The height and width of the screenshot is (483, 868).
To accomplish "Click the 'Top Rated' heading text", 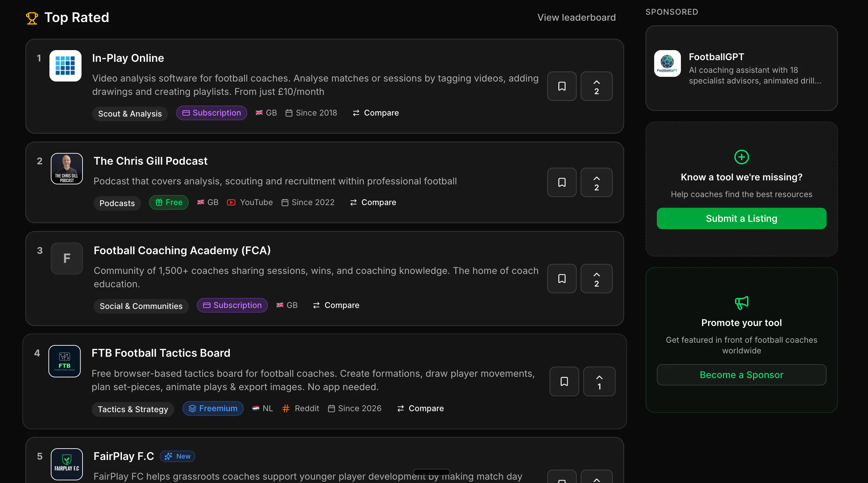I will pyautogui.click(x=77, y=17).
